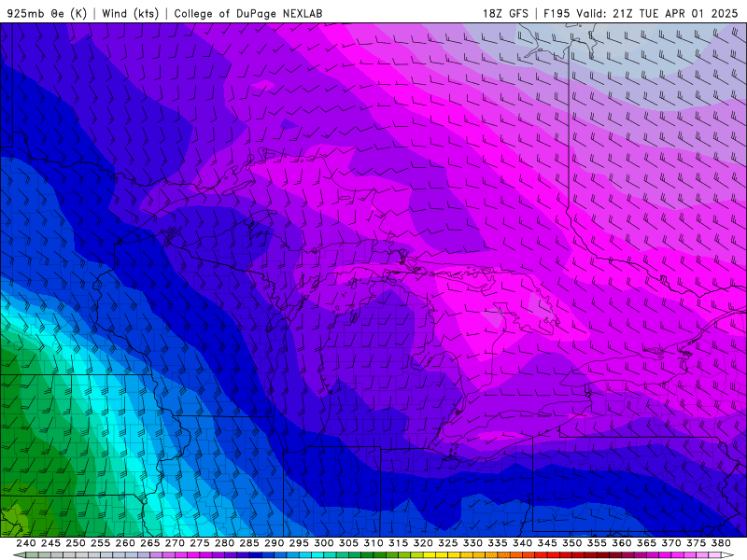Click the 300 legend label

point(323,543)
